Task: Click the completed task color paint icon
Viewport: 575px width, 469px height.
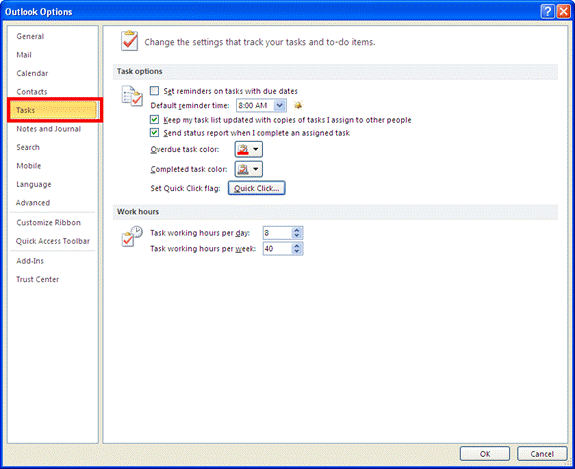Action: pyautogui.click(x=243, y=169)
